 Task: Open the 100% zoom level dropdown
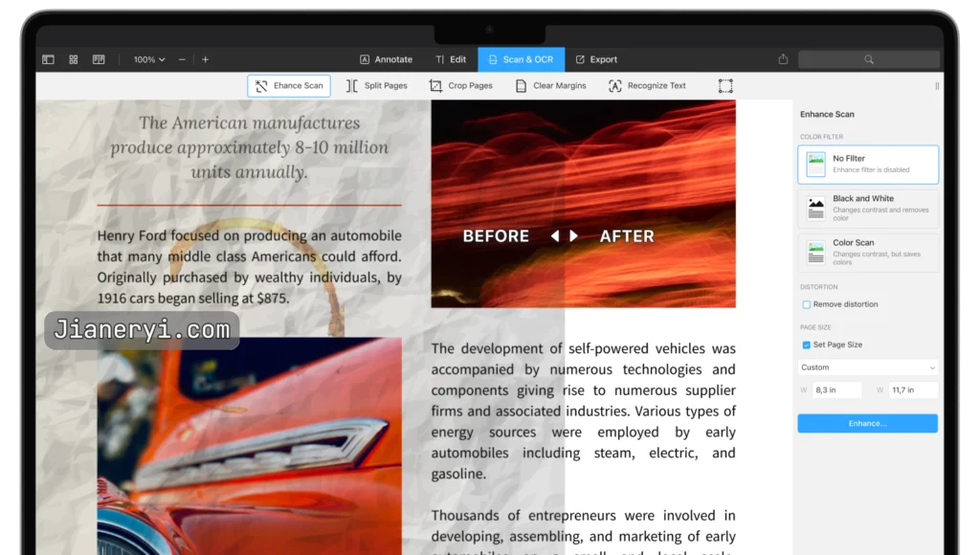click(x=148, y=59)
